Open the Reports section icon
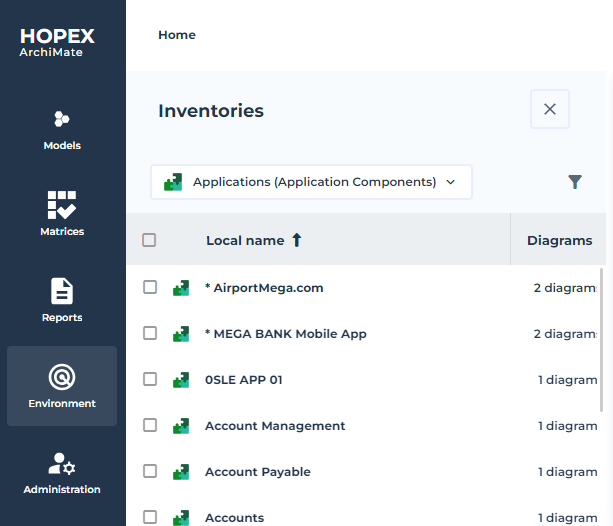The height and width of the screenshot is (526, 613). 62,291
